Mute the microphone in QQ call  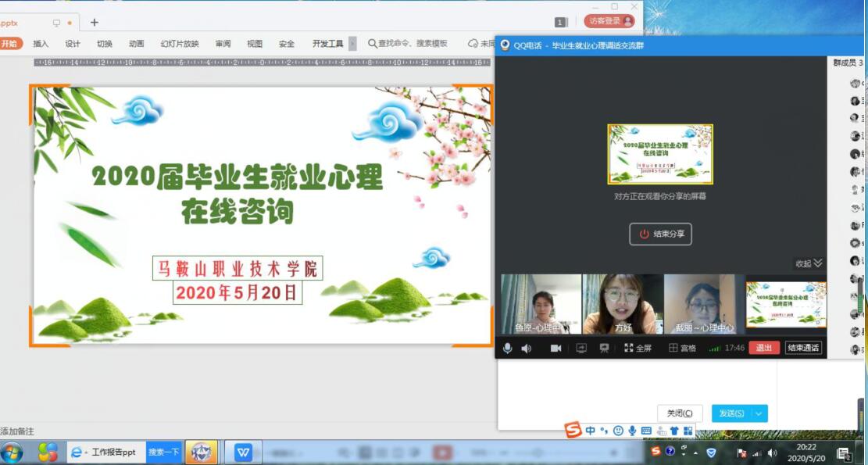coord(507,349)
